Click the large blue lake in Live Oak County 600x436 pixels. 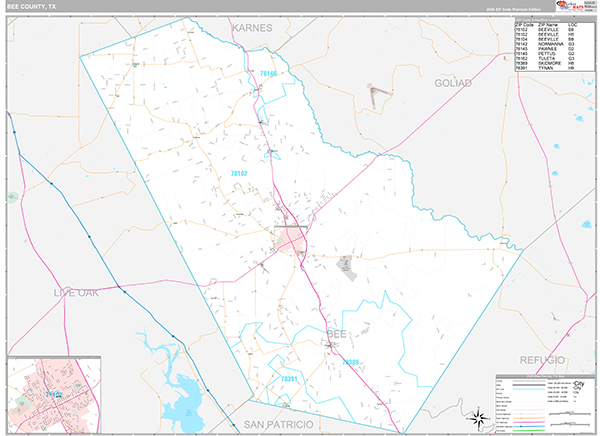click(x=183, y=402)
